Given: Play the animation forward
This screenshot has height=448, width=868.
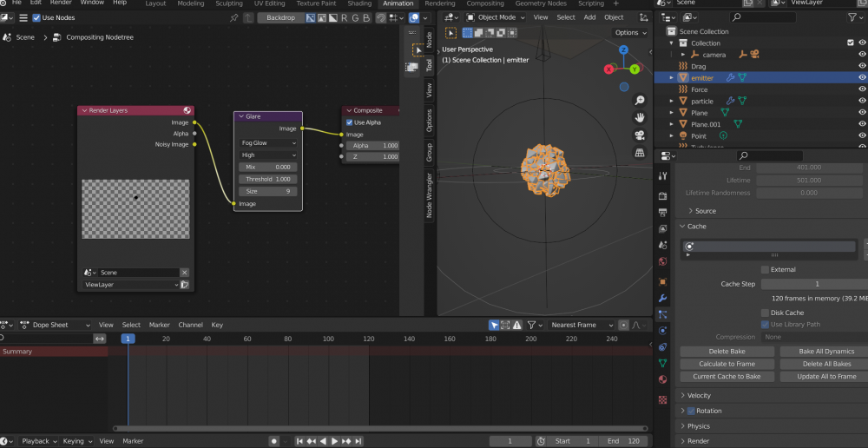Looking at the screenshot, I should [334, 441].
